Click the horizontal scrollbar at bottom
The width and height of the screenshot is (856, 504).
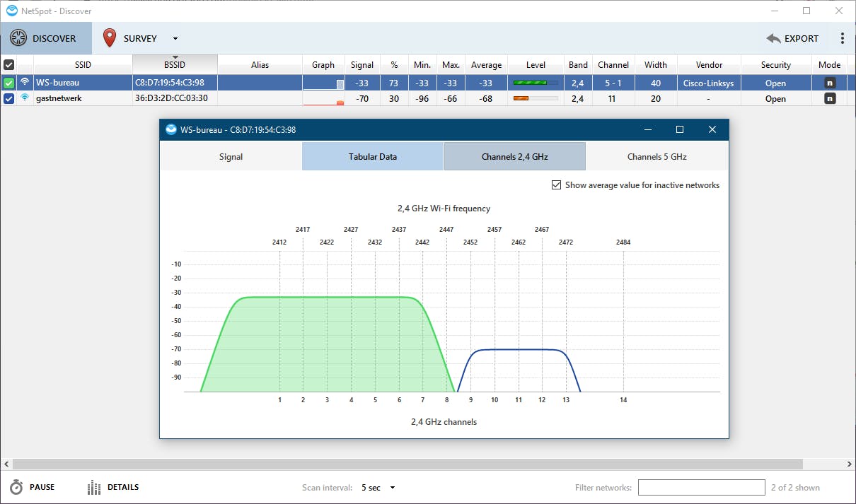pyautogui.click(x=407, y=464)
